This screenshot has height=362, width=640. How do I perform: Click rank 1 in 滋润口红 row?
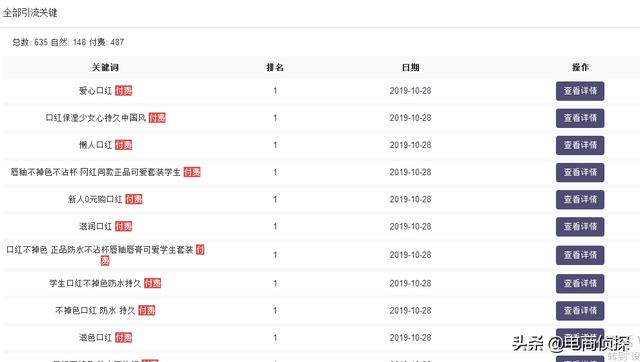point(275,227)
